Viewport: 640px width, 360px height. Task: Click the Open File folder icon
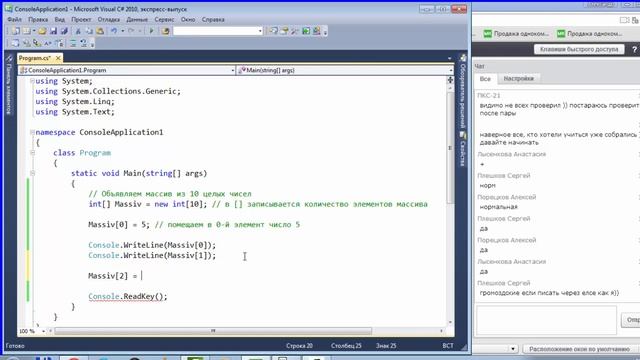pos(42,31)
